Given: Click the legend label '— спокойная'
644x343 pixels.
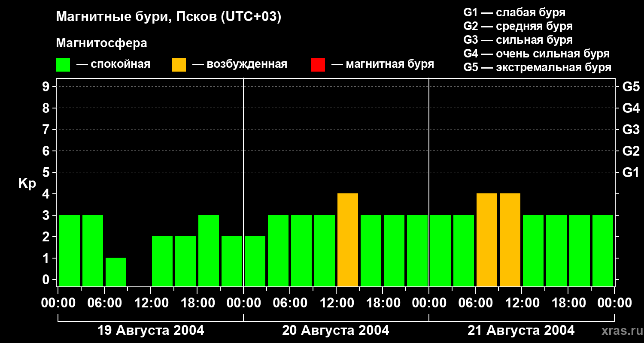Looking at the screenshot, I should point(113,65).
